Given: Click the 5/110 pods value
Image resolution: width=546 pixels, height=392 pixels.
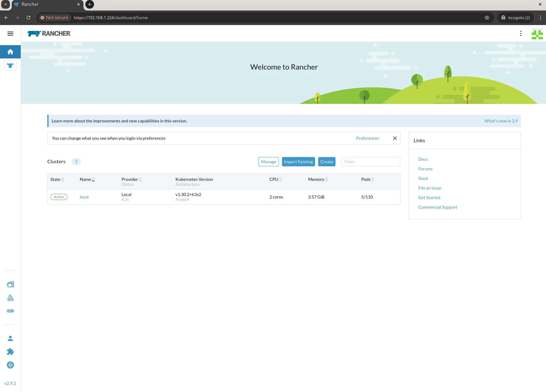Looking at the screenshot, I should click(367, 197).
